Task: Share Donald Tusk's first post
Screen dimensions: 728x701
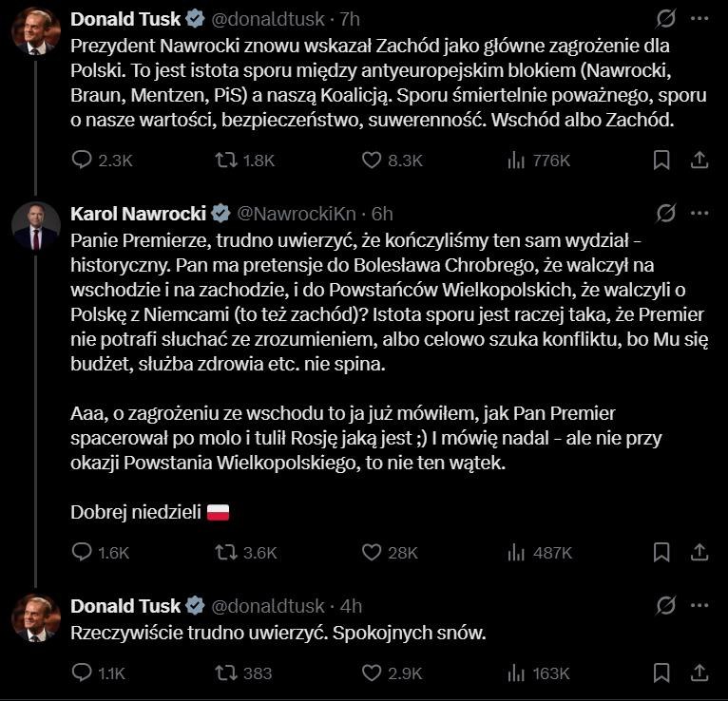Action: pos(699,161)
